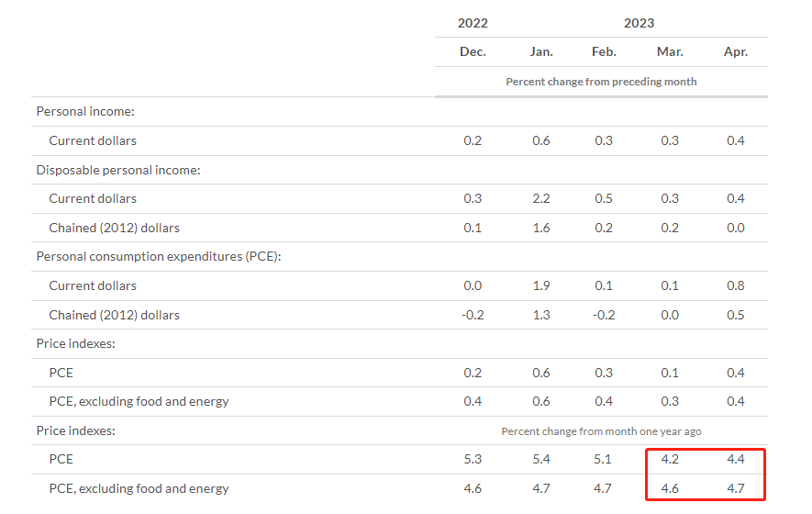Click the "Percent change from preceding month" label

point(601,82)
